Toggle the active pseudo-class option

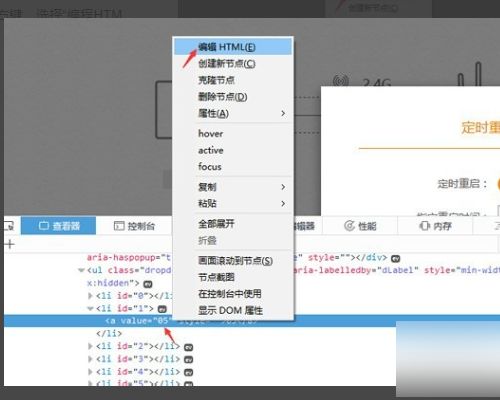[x=233, y=150]
